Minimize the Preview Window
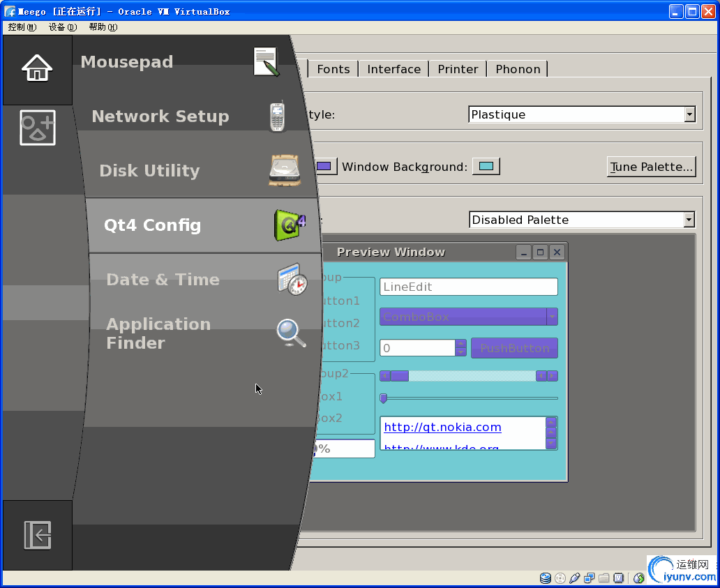The height and width of the screenshot is (588, 720). [x=523, y=252]
